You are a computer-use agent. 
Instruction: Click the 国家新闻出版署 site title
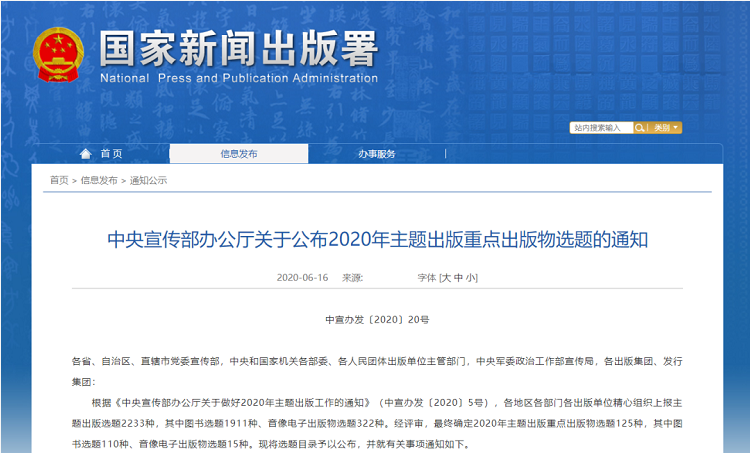[239, 48]
